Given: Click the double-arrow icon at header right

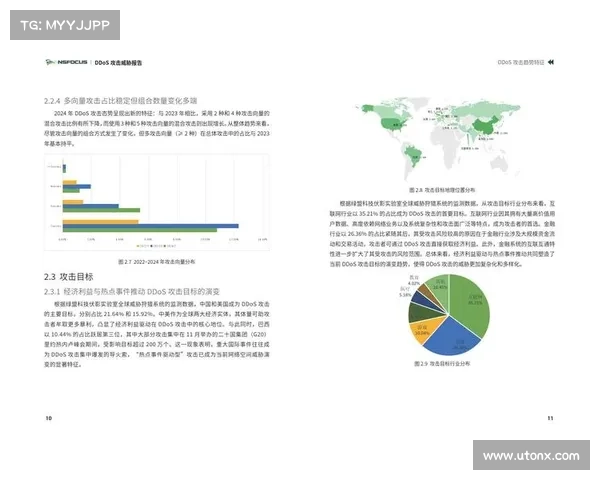Looking at the screenshot, I should click(551, 62).
